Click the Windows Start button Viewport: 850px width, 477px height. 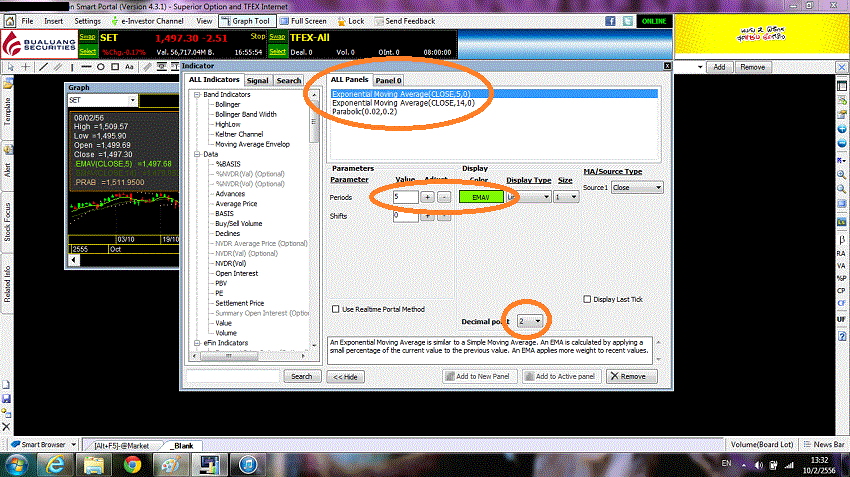(16, 465)
